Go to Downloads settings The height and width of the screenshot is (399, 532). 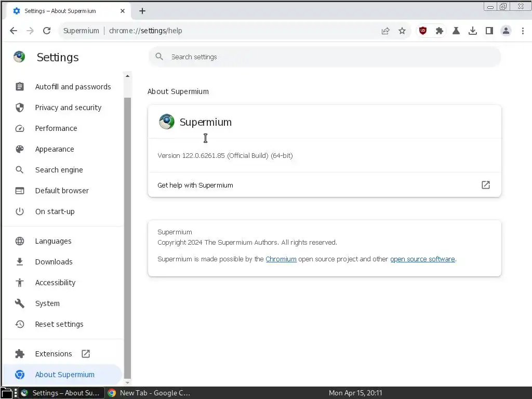[63, 262]
